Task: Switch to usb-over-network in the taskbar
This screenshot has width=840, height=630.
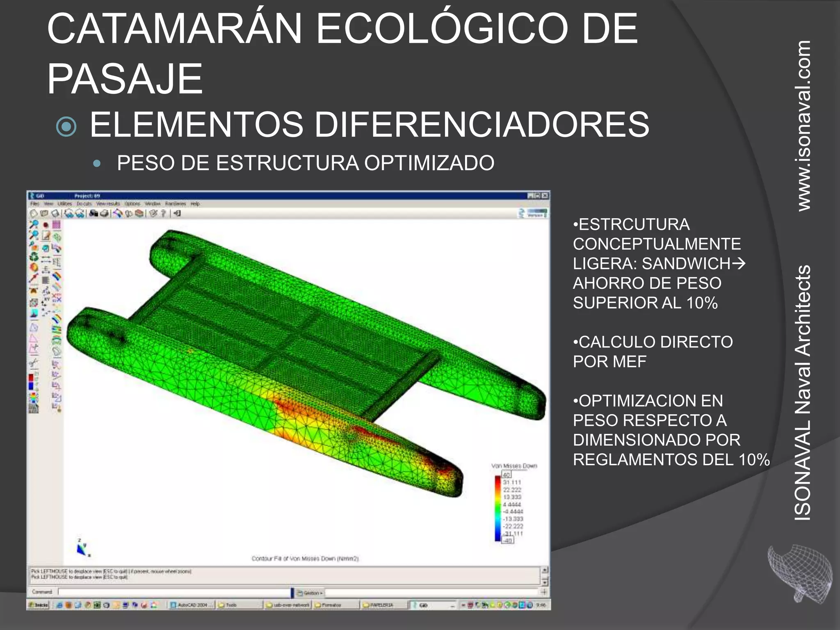Action: [x=288, y=605]
